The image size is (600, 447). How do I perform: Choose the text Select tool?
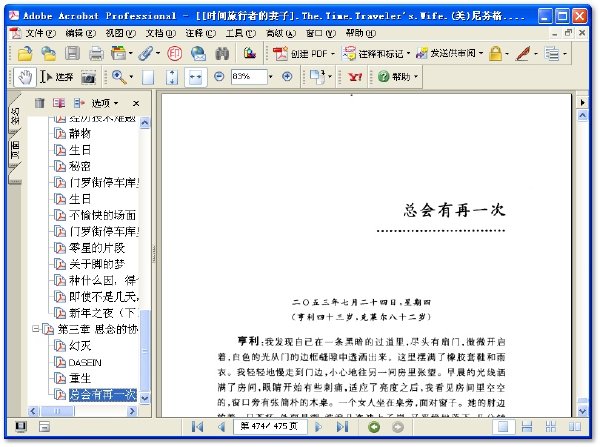[56, 77]
